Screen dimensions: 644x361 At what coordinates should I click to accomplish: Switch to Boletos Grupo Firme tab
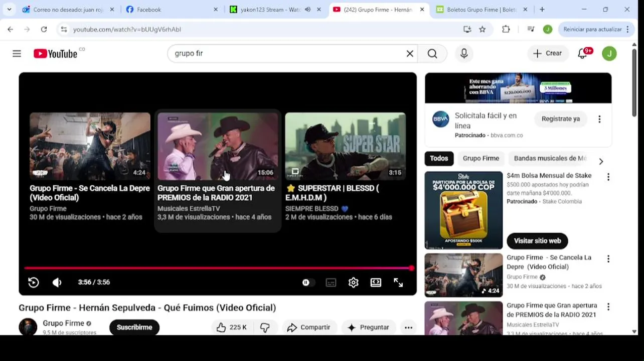point(481,10)
